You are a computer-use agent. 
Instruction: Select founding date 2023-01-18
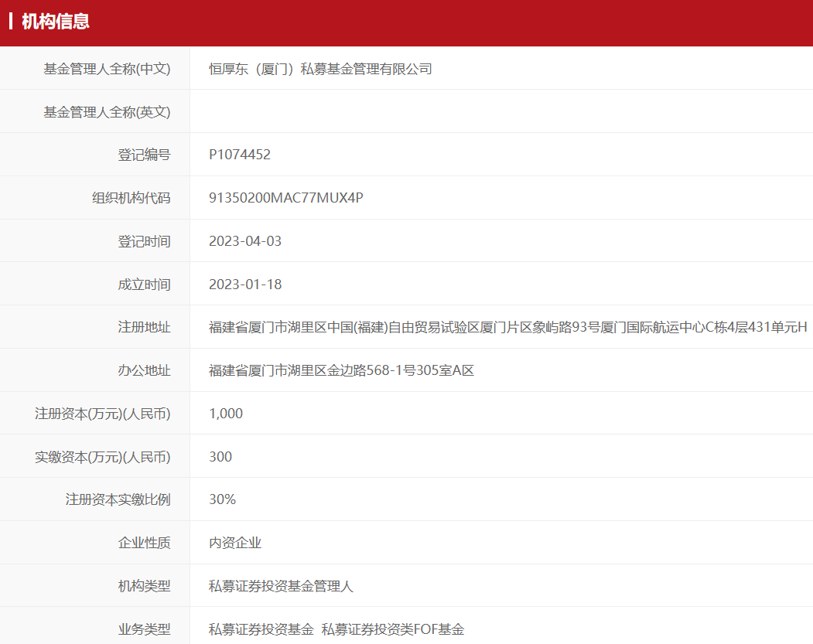click(245, 285)
